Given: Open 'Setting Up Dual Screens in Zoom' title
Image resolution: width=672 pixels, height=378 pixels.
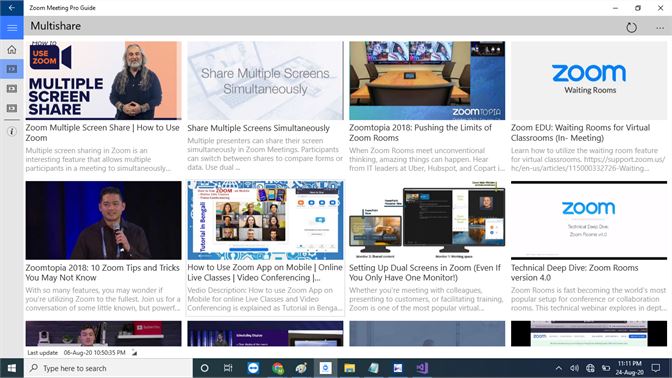Looking at the screenshot, I should click(425, 273).
